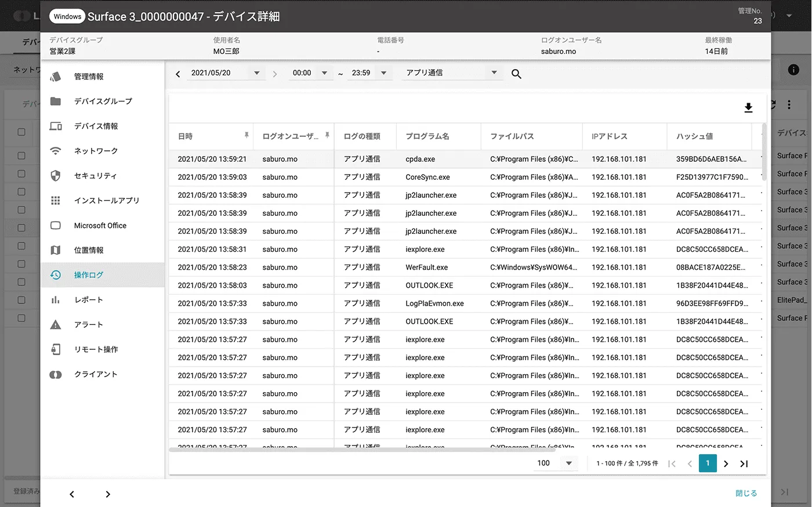812x507 pixels.
Task: Check the last row checkbox in background list
Action: 21,318
